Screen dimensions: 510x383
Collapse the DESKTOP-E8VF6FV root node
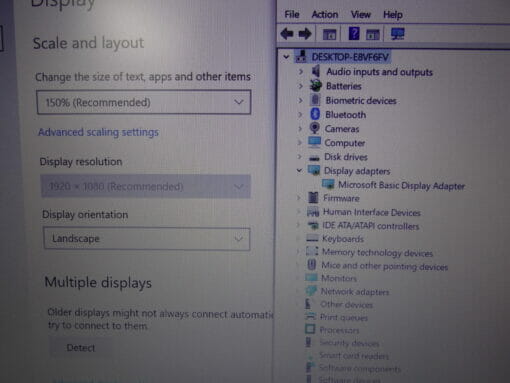286,57
